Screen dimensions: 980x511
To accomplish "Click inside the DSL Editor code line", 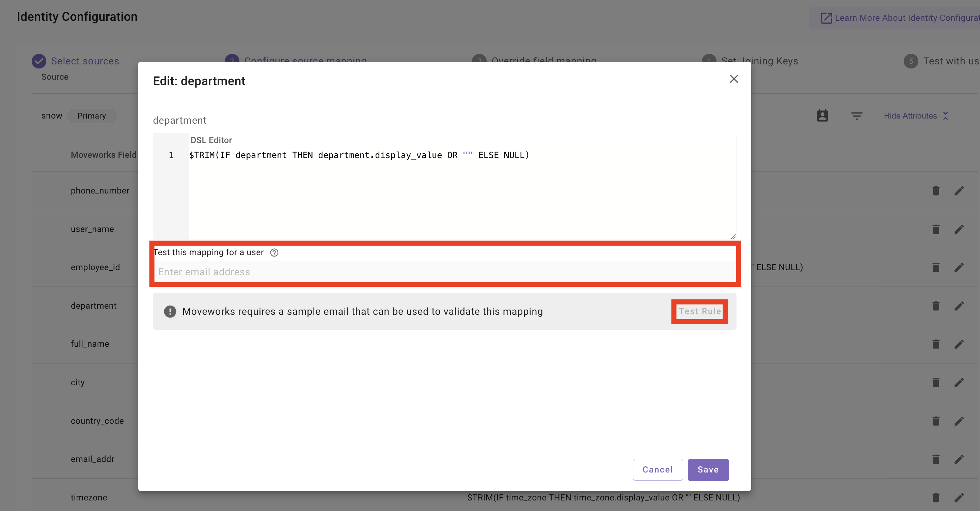I will click(x=359, y=155).
